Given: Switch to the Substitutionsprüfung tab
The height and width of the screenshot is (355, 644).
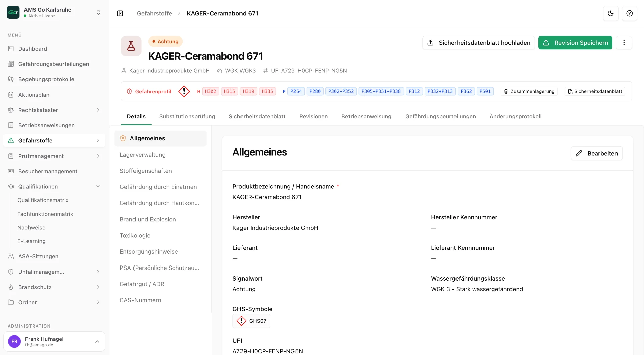Looking at the screenshot, I should (187, 116).
